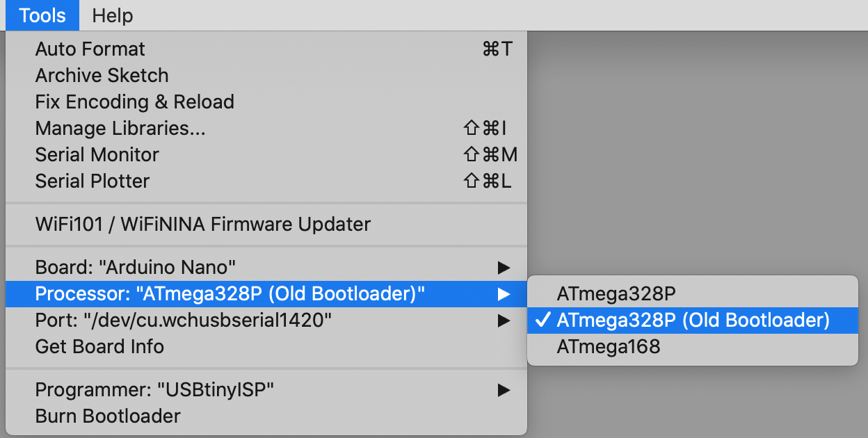Image resolution: width=868 pixels, height=438 pixels.
Task: Select Auto Format
Action: 266,49
